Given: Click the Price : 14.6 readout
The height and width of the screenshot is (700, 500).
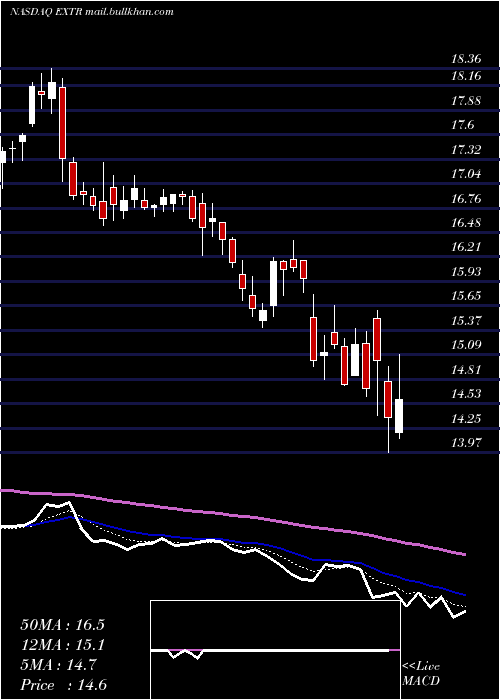Looking at the screenshot, I should 62,685.
